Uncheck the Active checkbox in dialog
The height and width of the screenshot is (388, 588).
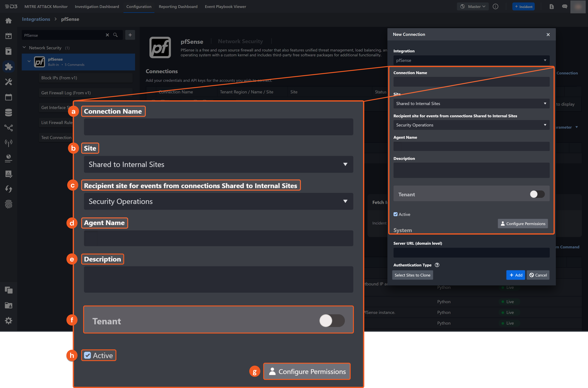click(396, 214)
